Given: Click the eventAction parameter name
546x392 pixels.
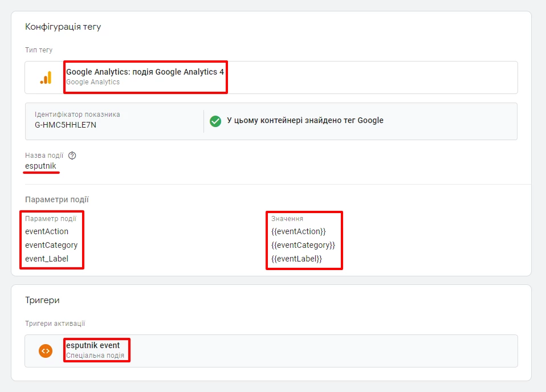Looking at the screenshot, I should tap(47, 231).
